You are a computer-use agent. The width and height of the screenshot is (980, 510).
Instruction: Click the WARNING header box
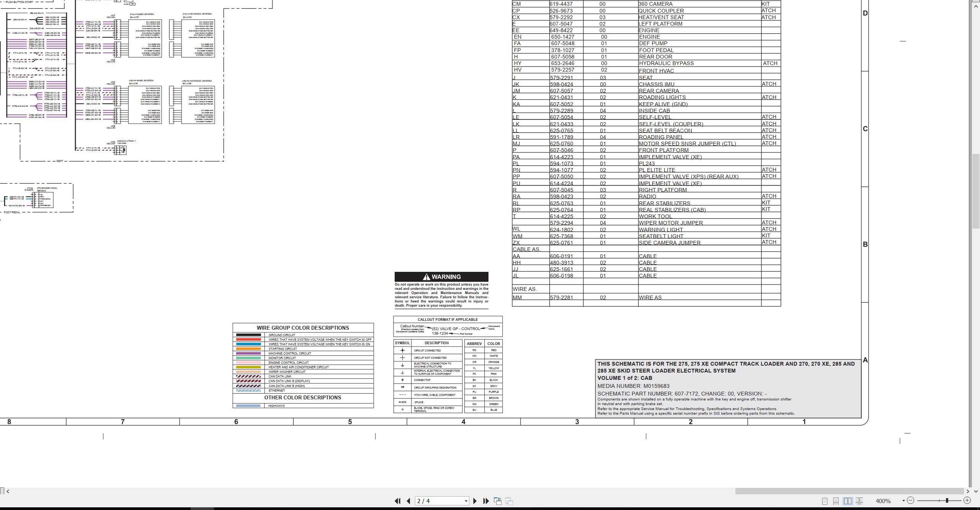(x=441, y=277)
